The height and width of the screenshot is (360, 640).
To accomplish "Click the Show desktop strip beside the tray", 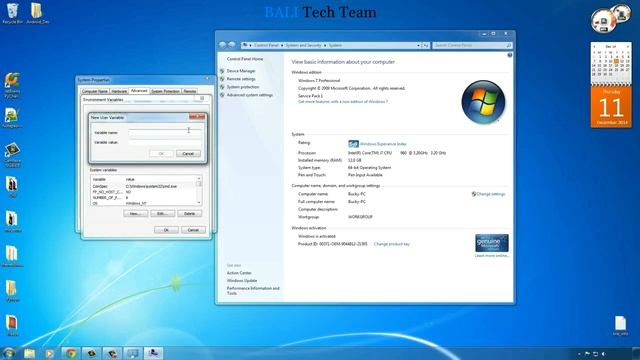I will click(635, 353).
